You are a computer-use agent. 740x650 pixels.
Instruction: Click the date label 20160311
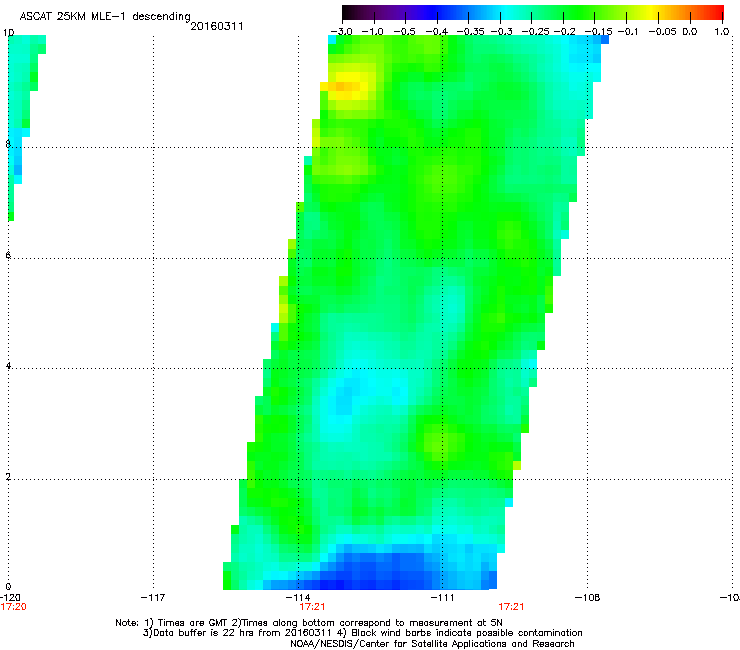(217, 26)
